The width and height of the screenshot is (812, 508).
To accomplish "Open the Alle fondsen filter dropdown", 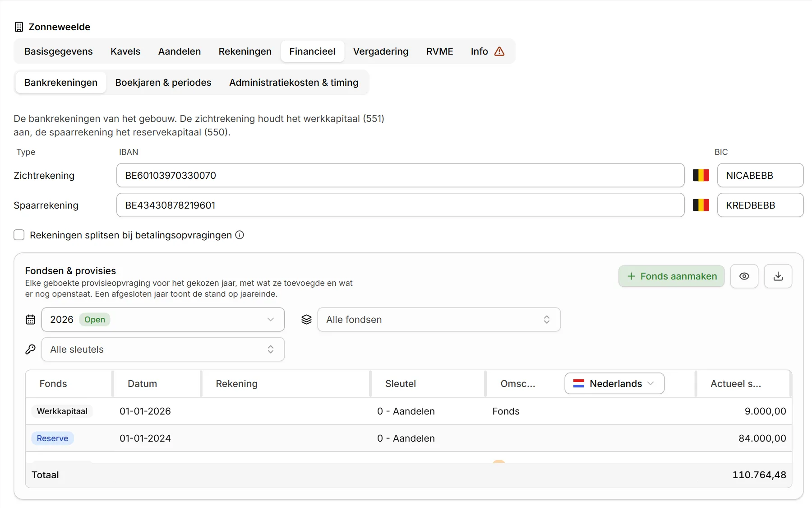I will (439, 320).
